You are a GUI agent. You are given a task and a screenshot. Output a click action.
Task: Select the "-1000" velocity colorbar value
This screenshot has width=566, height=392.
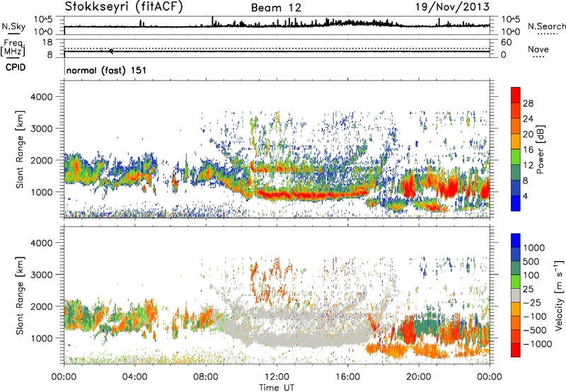[538, 344]
